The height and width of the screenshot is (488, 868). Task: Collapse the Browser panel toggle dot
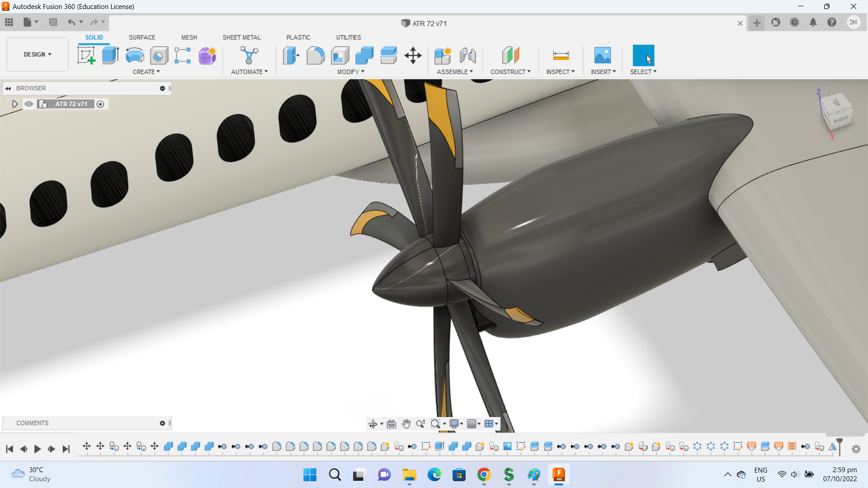[162, 89]
